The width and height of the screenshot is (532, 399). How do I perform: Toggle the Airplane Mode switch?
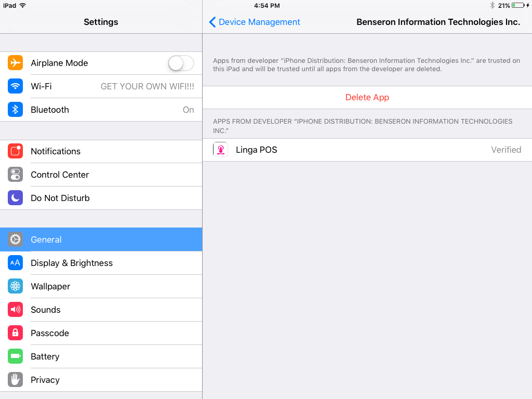point(181,63)
